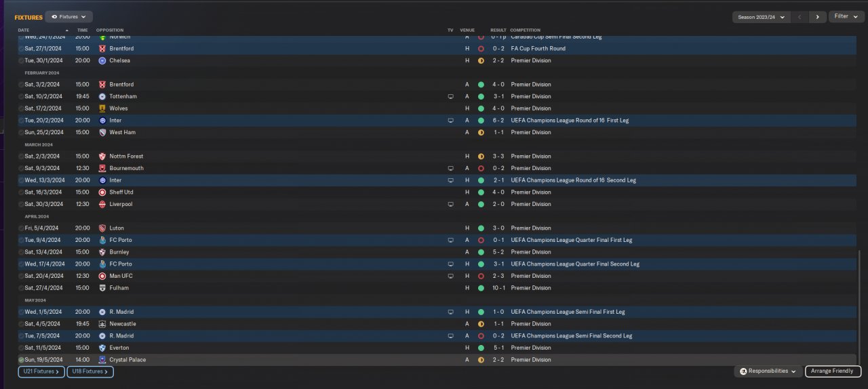Open UEFA Champions League Semi Final First Leg

coord(568,312)
